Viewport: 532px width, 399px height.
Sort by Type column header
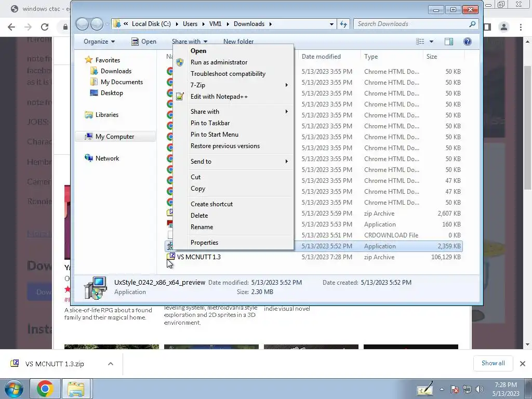click(392, 57)
